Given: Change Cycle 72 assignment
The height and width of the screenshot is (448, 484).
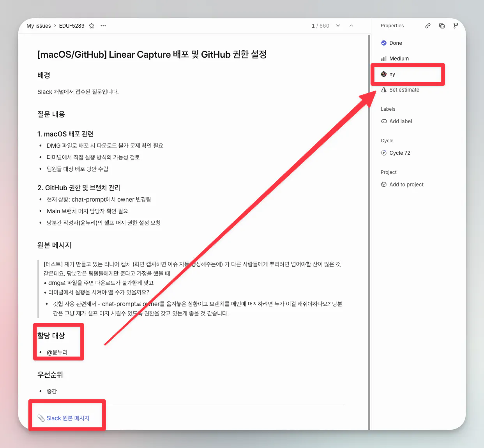Looking at the screenshot, I should click(x=396, y=153).
